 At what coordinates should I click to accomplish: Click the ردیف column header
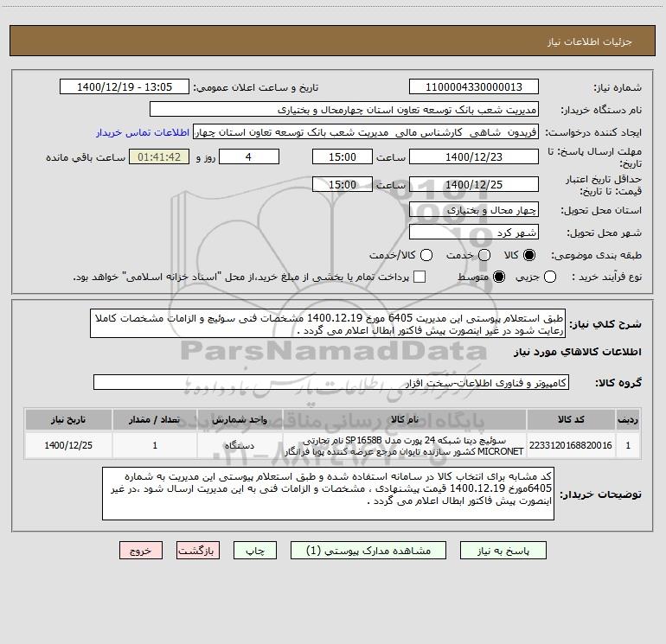point(628,419)
